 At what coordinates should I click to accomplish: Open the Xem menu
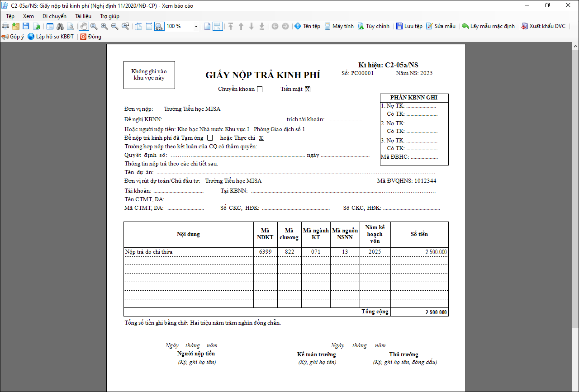coord(28,16)
